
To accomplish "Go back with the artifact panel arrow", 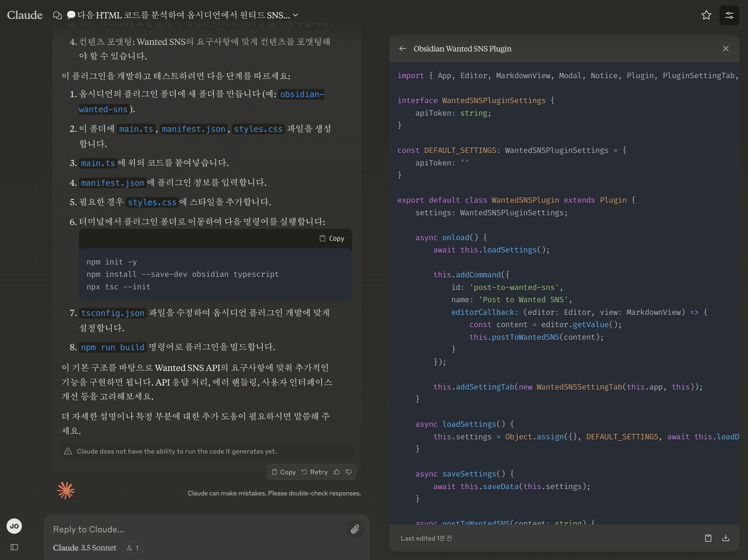I will tap(402, 49).
